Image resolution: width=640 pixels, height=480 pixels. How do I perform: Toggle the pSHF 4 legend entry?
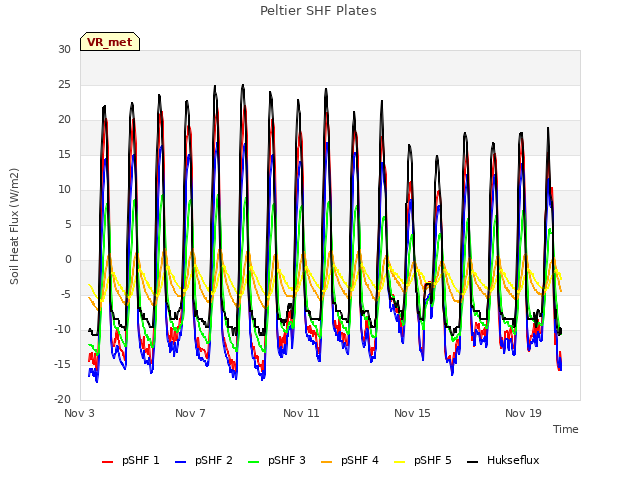[350, 460]
